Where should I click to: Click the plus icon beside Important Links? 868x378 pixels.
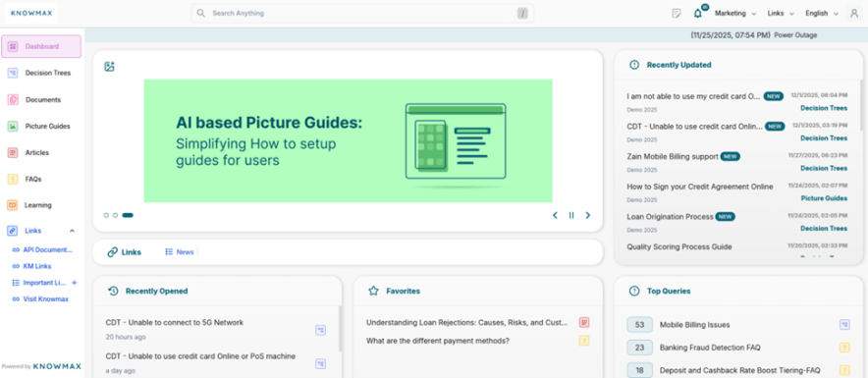point(75,282)
